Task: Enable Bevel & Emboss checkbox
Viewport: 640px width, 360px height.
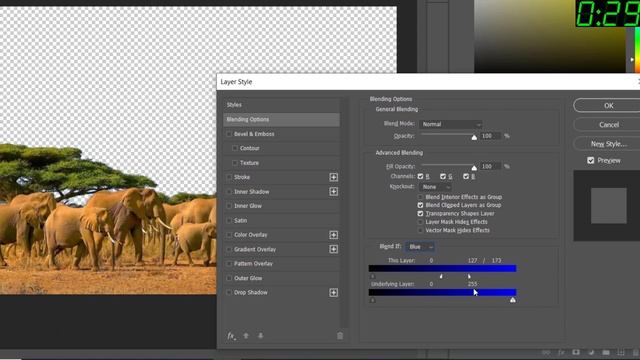Action: 229,134
